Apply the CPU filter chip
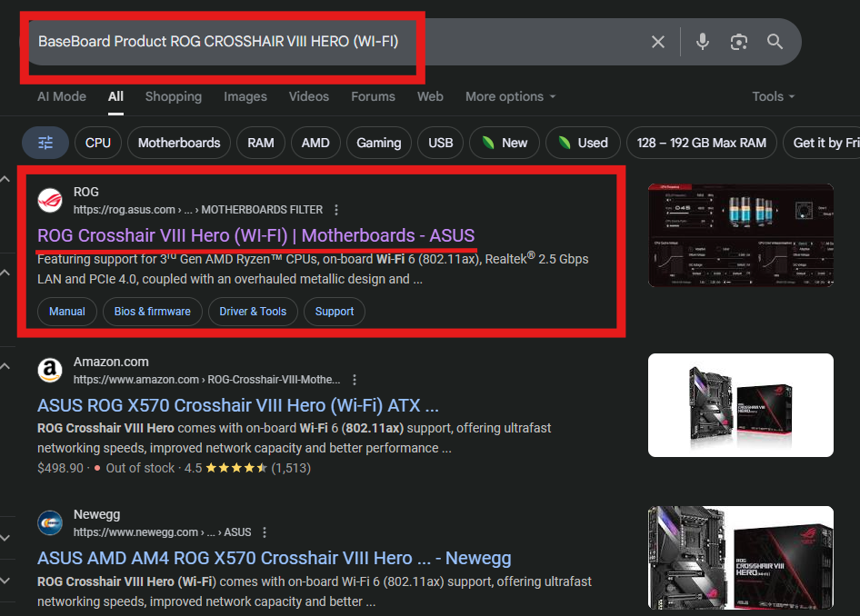Viewport: 860px width, 616px height. [97, 143]
